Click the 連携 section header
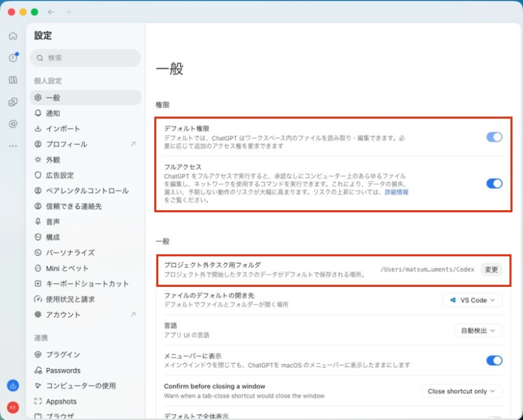The image size is (523, 420). 41,338
